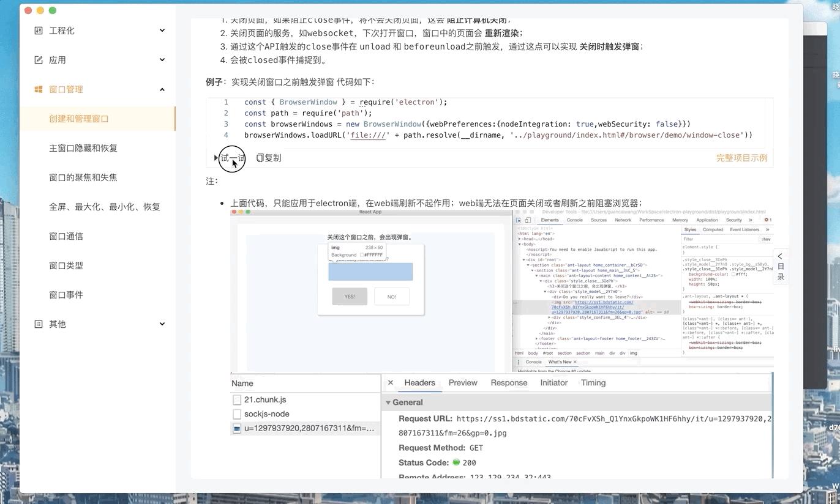The image size is (840, 504).
Task: Collapse the 窗口管理 sidebar section
Action: pos(162,89)
